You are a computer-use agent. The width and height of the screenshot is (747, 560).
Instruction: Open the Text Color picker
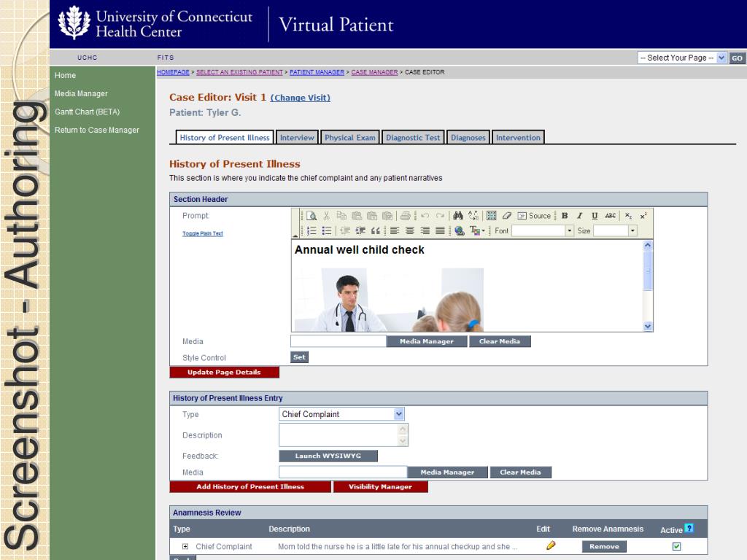(477, 231)
